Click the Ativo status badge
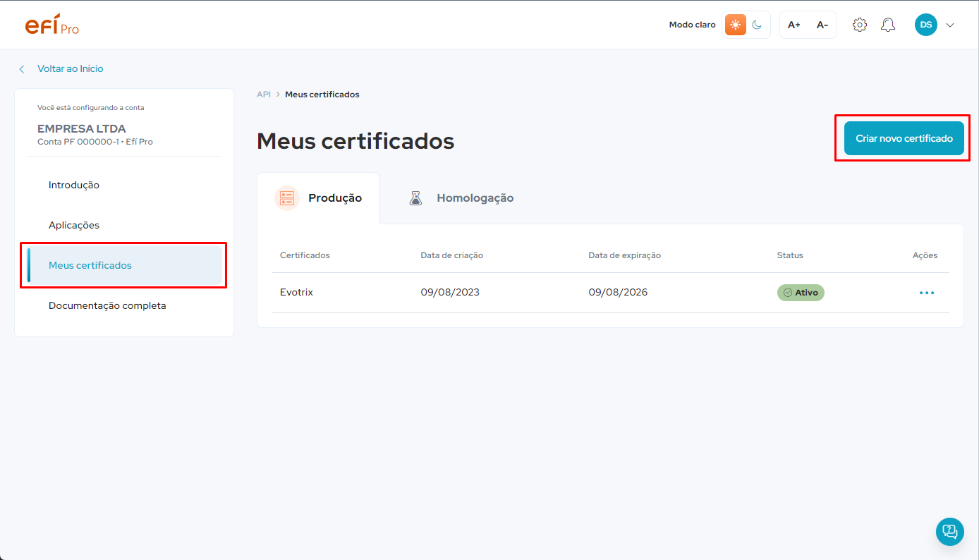979x560 pixels. coord(801,292)
